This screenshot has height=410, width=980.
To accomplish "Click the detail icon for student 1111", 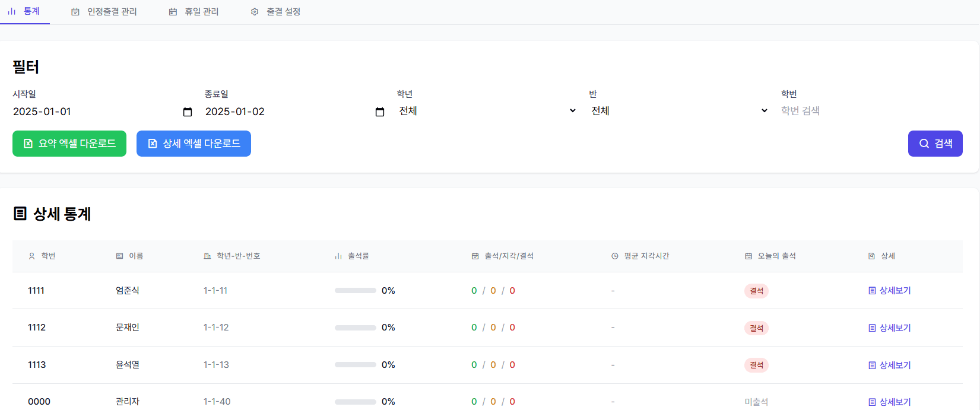I will click(872, 291).
